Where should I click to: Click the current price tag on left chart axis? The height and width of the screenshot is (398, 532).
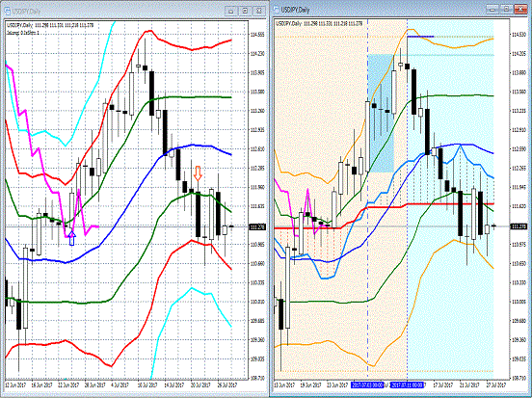(x=257, y=227)
